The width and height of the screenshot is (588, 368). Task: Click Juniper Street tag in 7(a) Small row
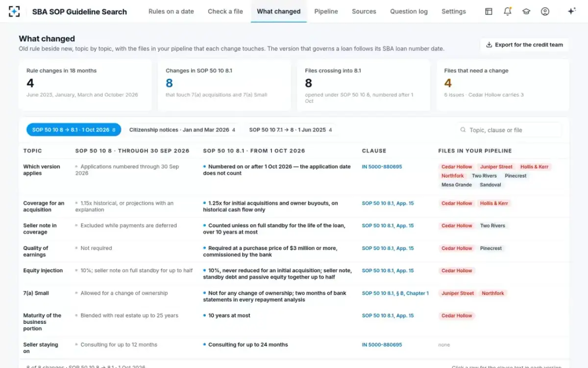click(x=458, y=293)
